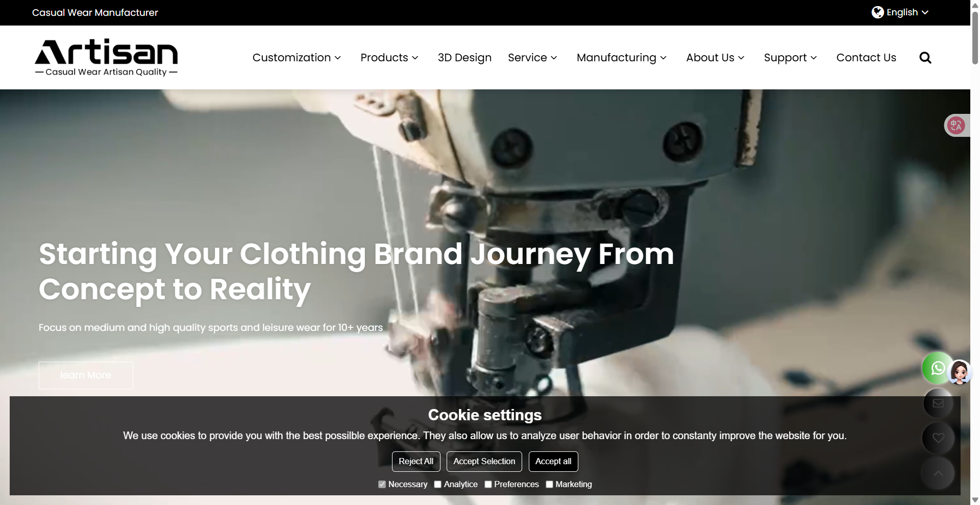
Task: Click the email envelope floating icon
Action: 938,403
